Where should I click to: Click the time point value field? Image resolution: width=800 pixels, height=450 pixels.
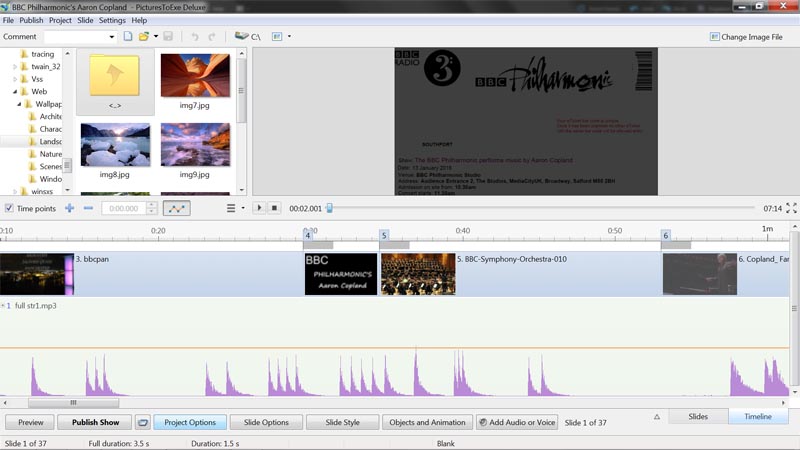pos(124,208)
